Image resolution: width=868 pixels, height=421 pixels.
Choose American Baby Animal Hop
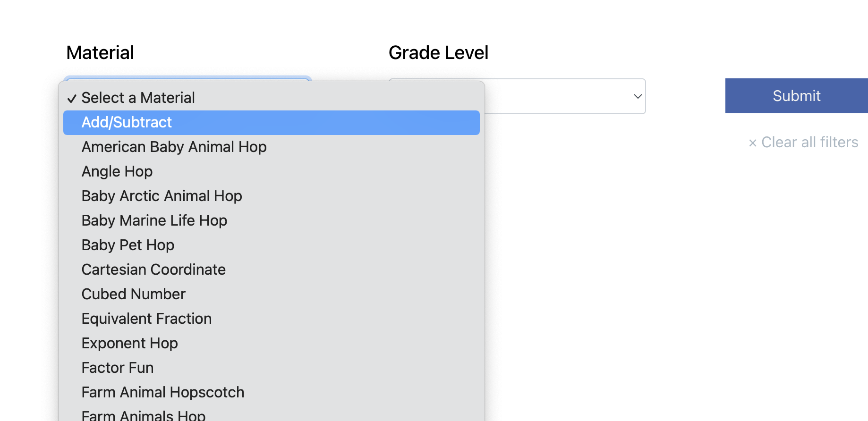coord(272,147)
